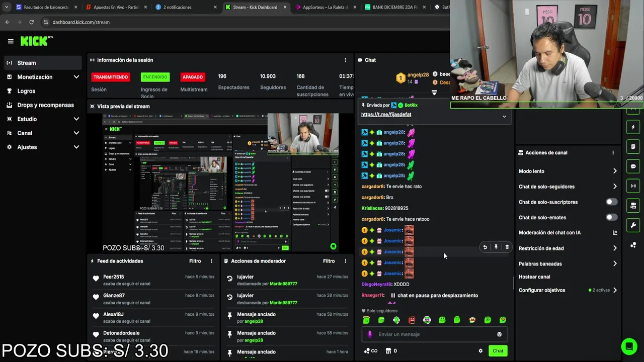Open the chat settings gear icon
644x362 pixels.
480,351
